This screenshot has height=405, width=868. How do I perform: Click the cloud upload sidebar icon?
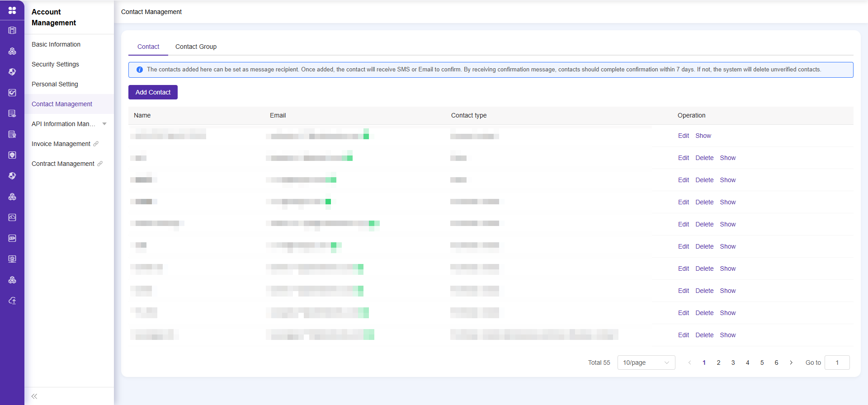[x=12, y=301]
